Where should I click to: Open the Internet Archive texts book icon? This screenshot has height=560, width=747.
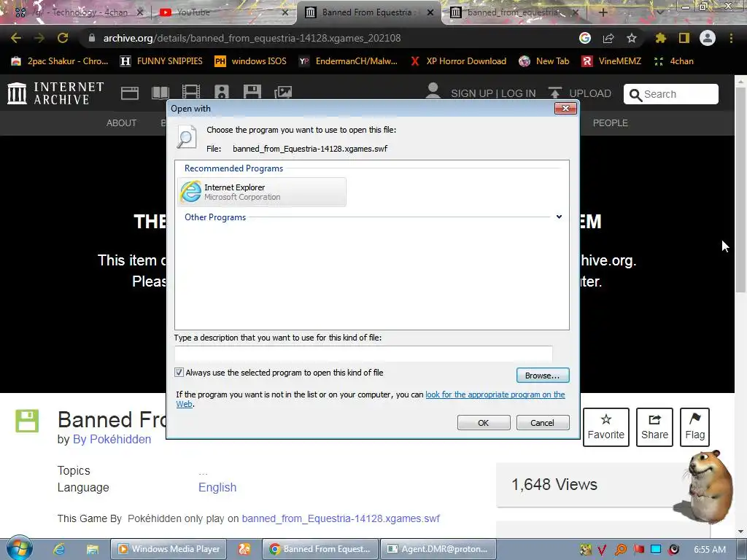160,93
